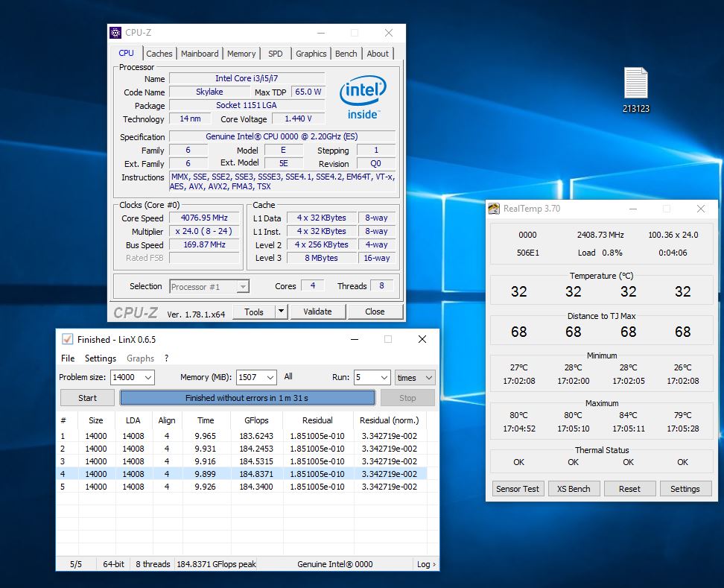This screenshot has height=588, width=724.
Task: Click the Max TDP value 65.0 W
Action: [x=308, y=92]
